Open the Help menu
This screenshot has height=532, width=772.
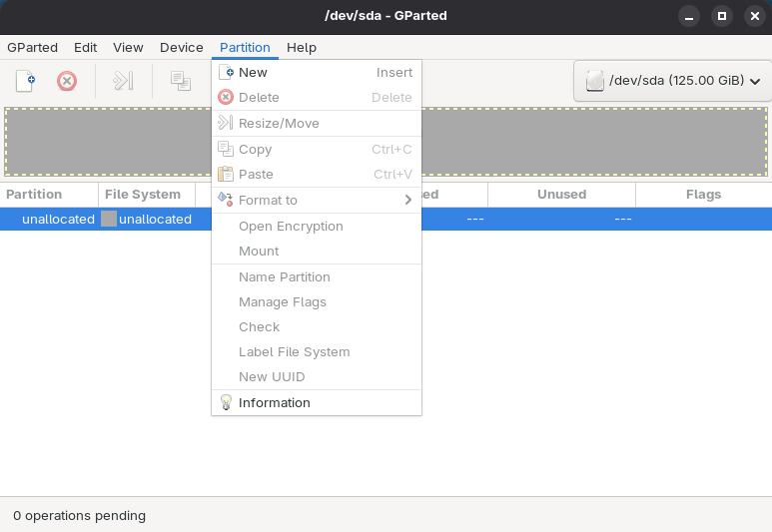301,48
